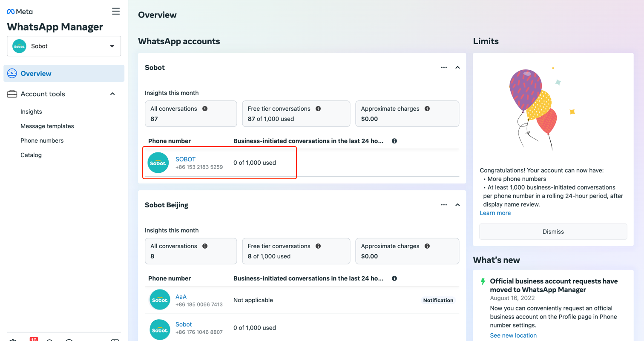Click the Meta logo
The width and height of the screenshot is (644, 341).
coord(20,11)
